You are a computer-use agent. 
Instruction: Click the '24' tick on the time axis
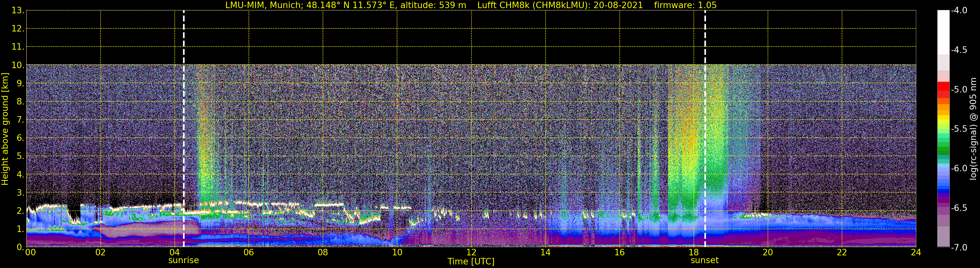[x=916, y=252]
